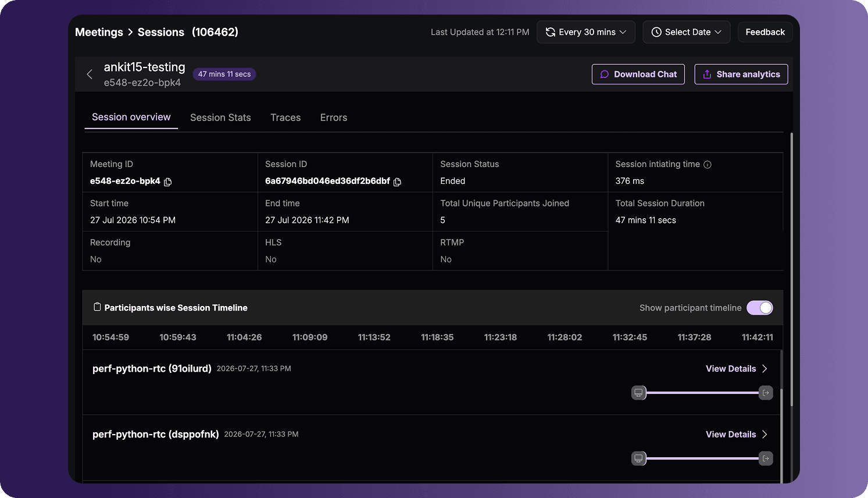
Task: Click the Total Unique Participants Joined value 5
Action: pos(442,220)
